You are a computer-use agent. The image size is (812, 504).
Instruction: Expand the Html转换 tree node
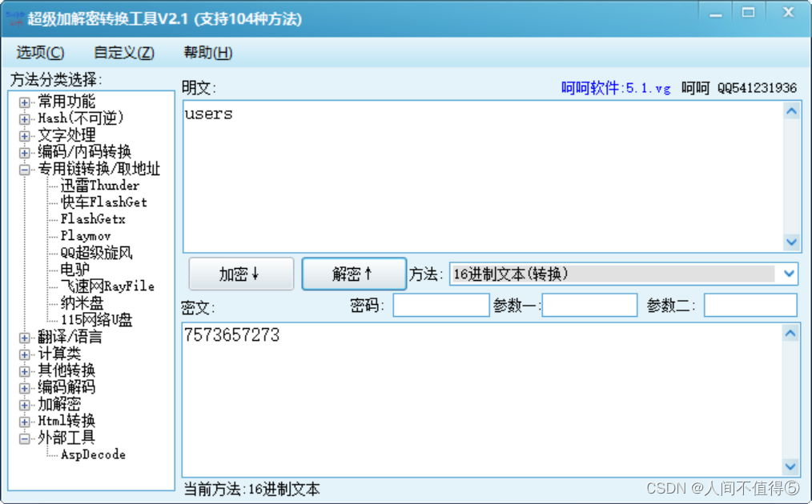[24, 422]
